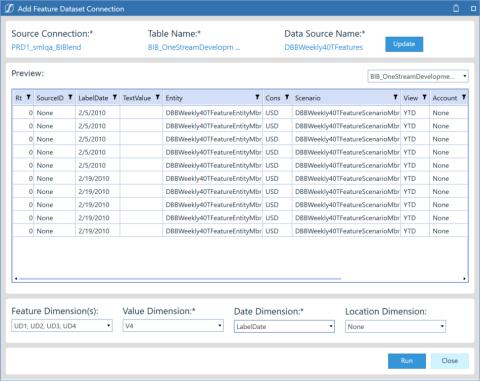Open filter for SourceID column
The height and width of the screenshot is (381, 480).
tap(70, 97)
